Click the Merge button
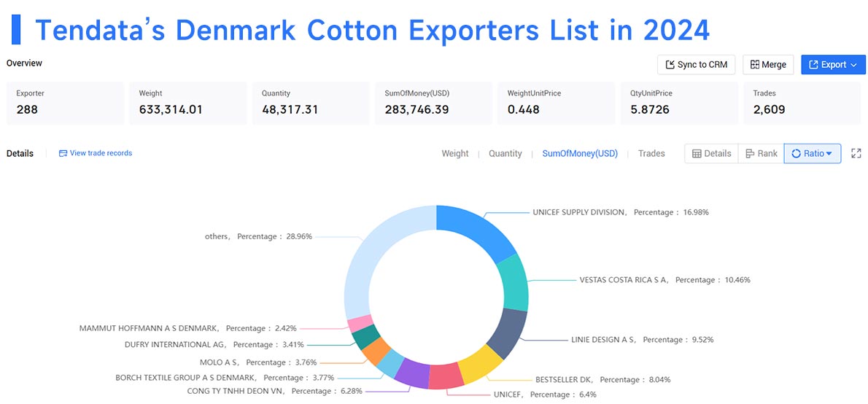This screenshot has height=404, width=868. [x=768, y=65]
